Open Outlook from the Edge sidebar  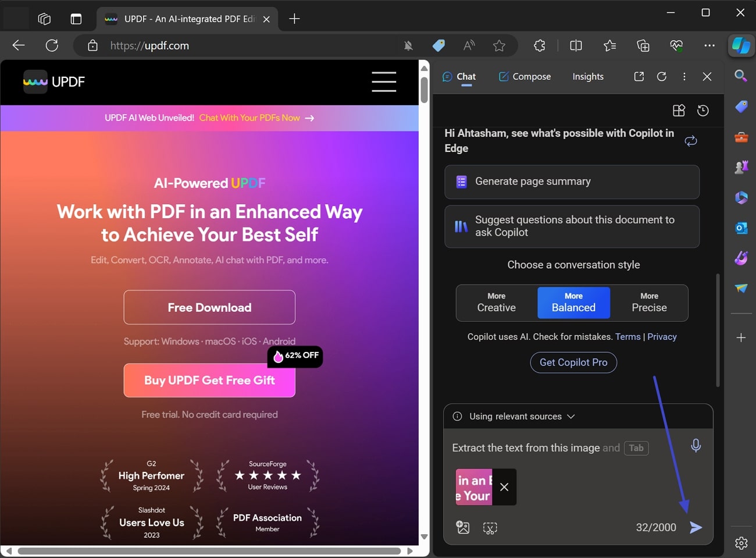click(x=741, y=228)
